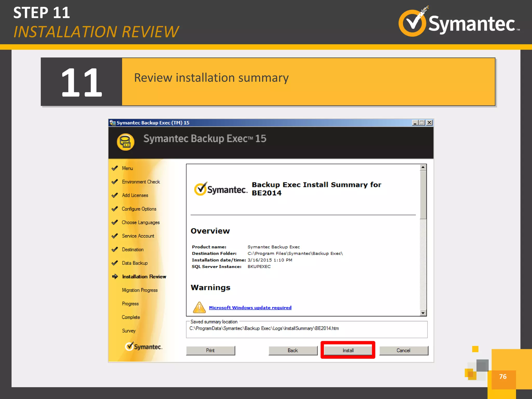Screen dimensions: 532x399
Task: Click the checkmark next to Data Backup
Action: (x=115, y=263)
